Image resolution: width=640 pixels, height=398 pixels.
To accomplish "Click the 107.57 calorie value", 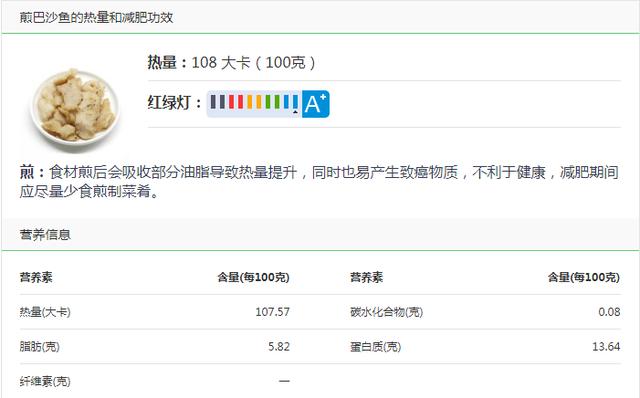I will point(273,312).
